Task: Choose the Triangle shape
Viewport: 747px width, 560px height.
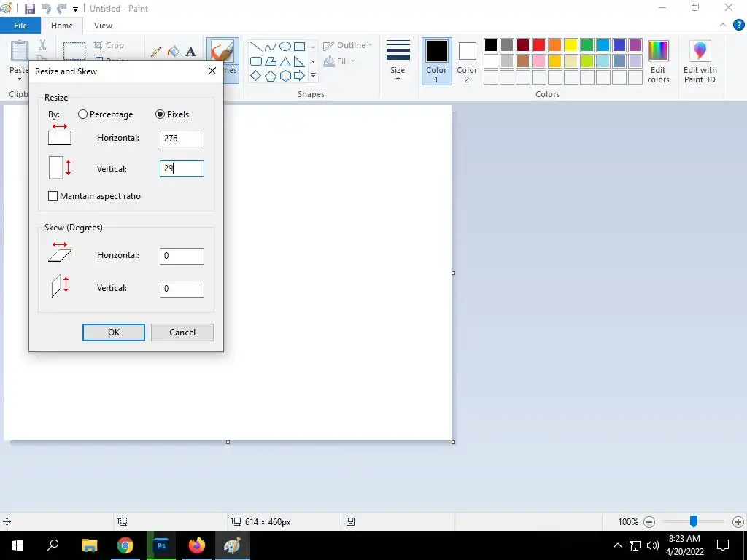Action: pos(285,61)
